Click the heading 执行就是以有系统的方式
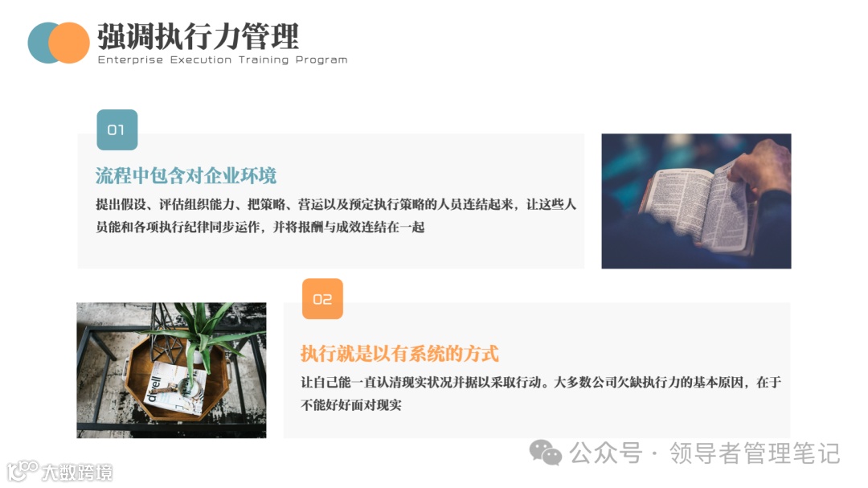This screenshot has width=868, height=488. (x=399, y=354)
